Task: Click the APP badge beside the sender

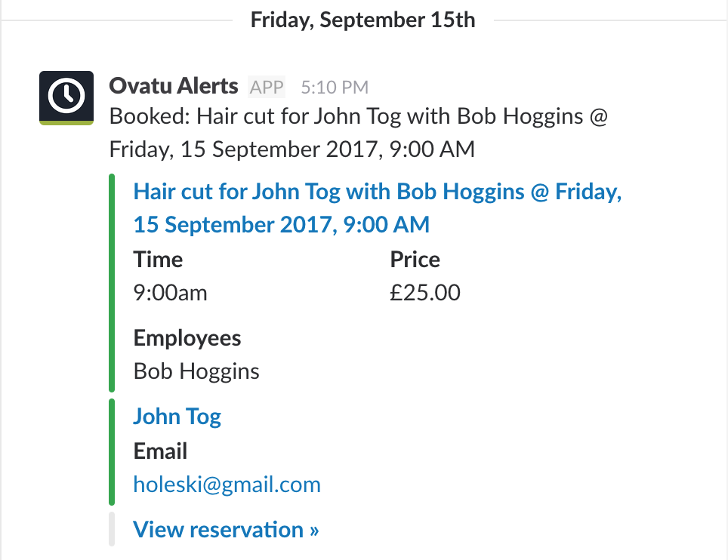Action: pyautogui.click(x=267, y=88)
